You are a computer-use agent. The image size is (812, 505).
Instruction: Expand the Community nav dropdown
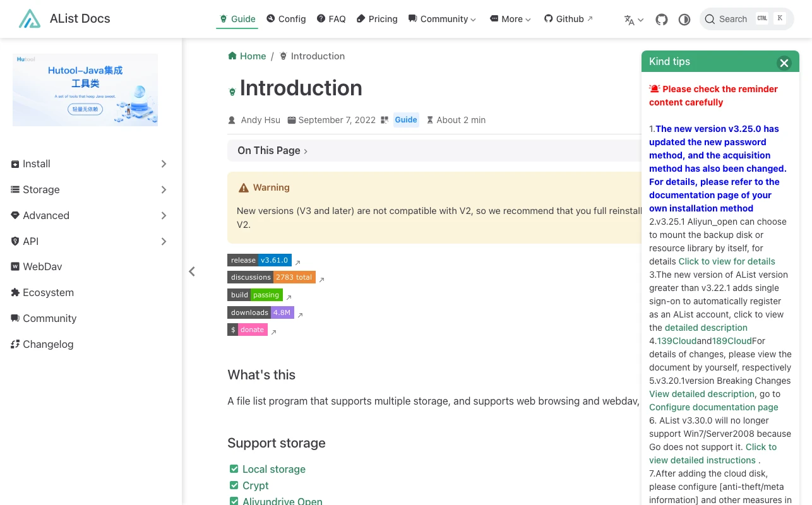coord(442,19)
